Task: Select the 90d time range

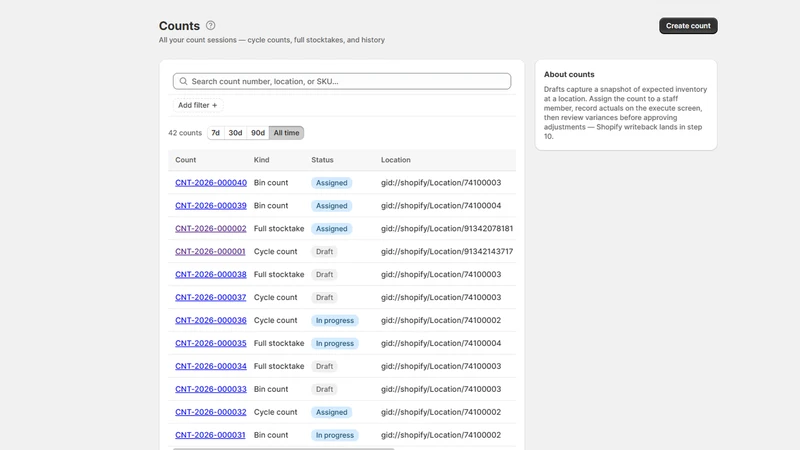Action: 258,133
